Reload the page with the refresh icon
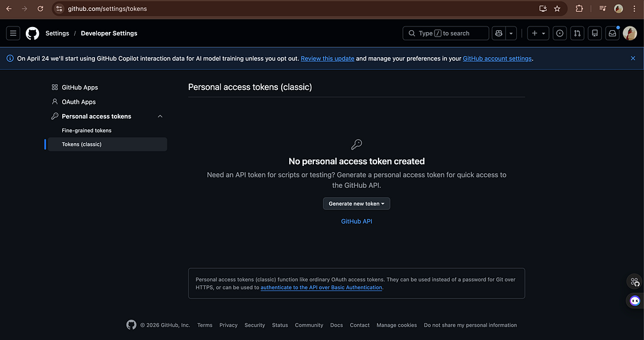This screenshot has height=340, width=644. coord(40,9)
